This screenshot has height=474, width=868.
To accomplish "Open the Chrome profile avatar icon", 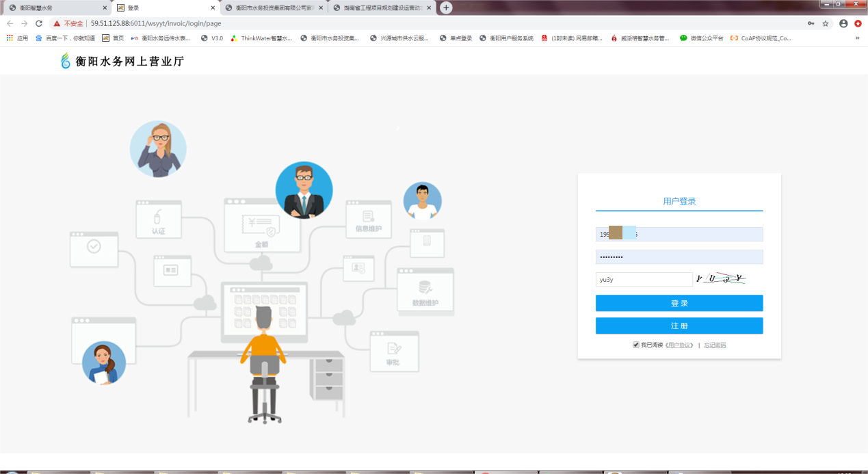I will [x=843, y=23].
